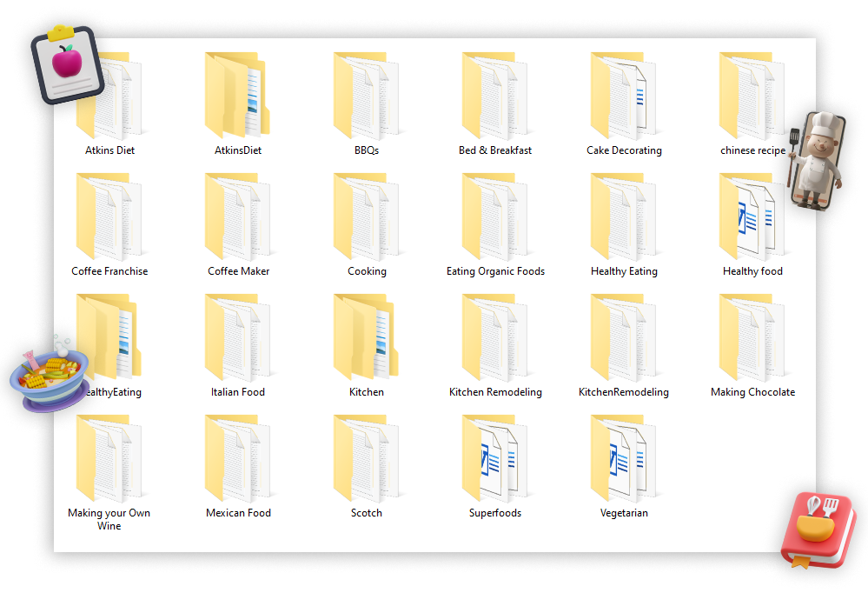Click the apple clipboard sticker
The height and width of the screenshot is (593, 868).
pos(67,64)
